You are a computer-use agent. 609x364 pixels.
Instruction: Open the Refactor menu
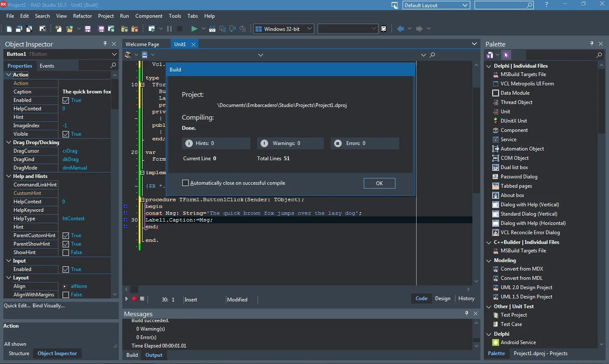click(x=82, y=16)
